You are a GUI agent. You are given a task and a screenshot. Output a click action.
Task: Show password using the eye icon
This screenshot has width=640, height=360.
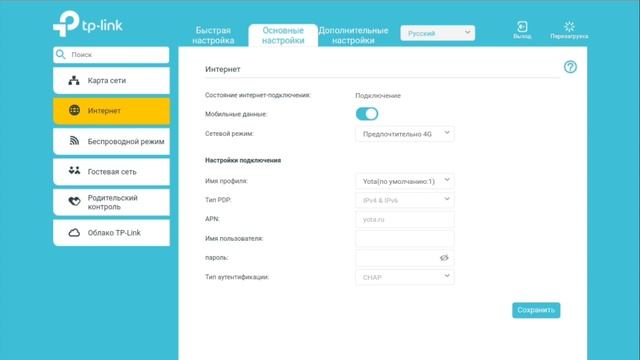coord(444,258)
